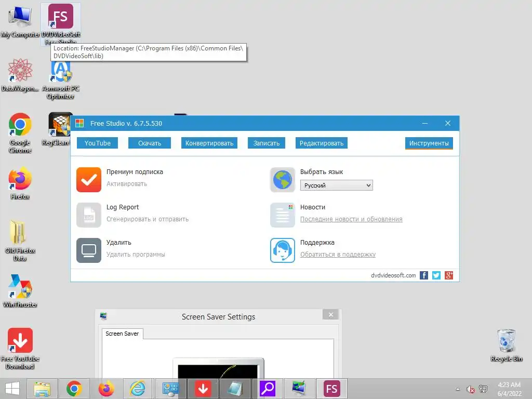The height and width of the screenshot is (399, 532).
Task: Click Сгенерировать и отправить log report
Action: click(148, 219)
